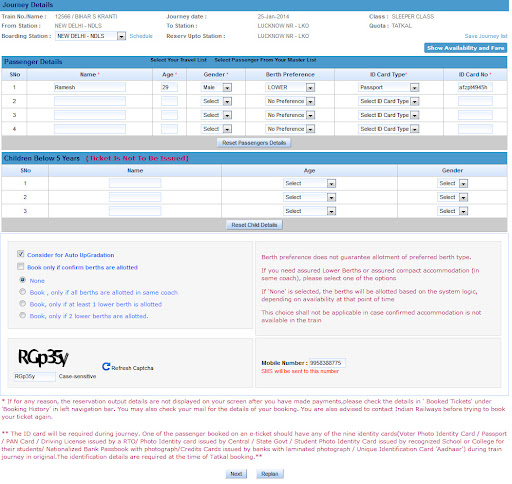Click the name field for child row 1
The width and height of the screenshot is (512, 484).
(x=135, y=183)
